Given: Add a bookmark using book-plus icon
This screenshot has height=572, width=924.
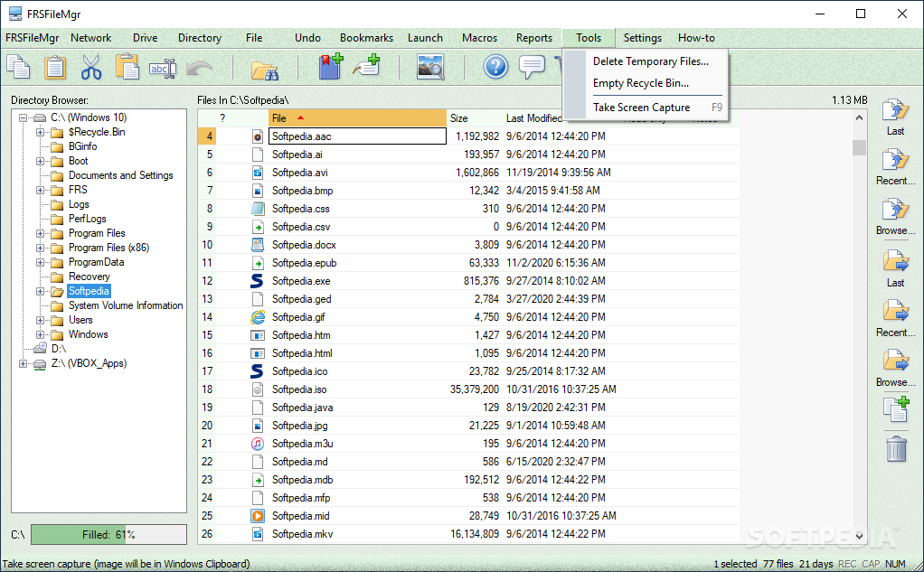Looking at the screenshot, I should (331, 66).
